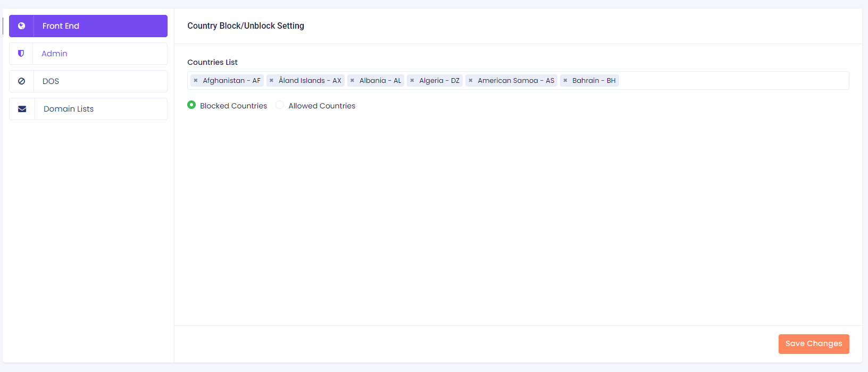868x372 pixels.
Task: Click the envelope icon beside Domain Lists
Action: point(22,109)
